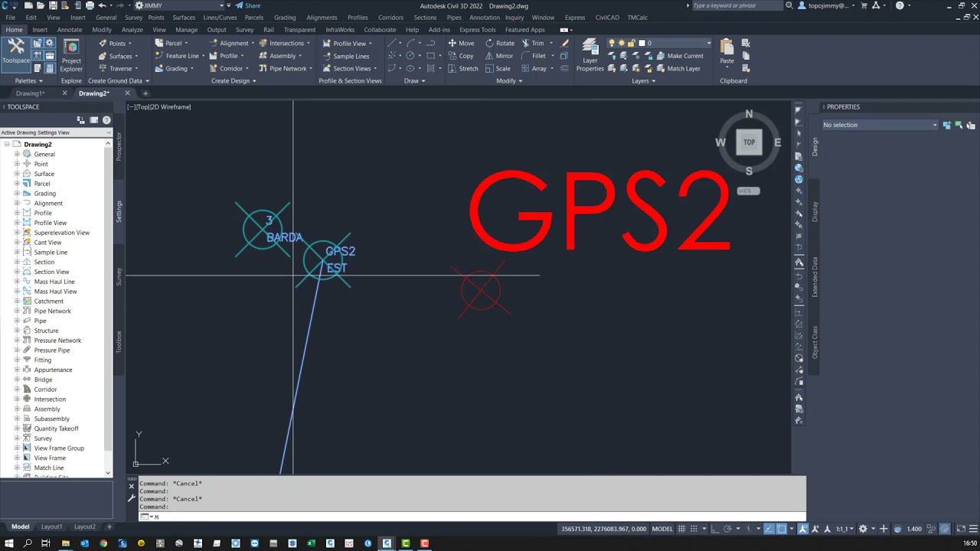This screenshot has width=980, height=551.
Task: Open the Toolspace help icon
Action: [x=106, y=120]
